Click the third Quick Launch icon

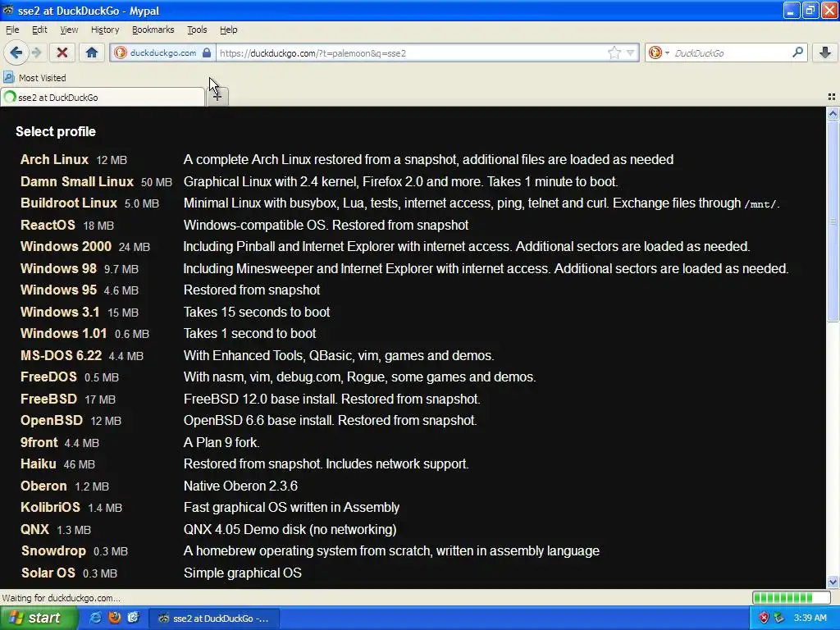pyautogui.click(x=134, y=618)
